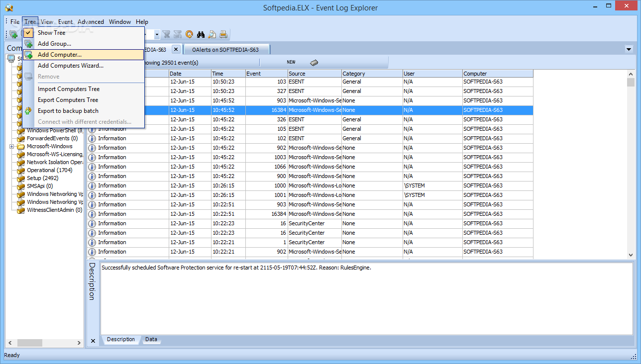Image resolution: width=641 pixels, height=364 pixels.
Task: Switch to the Description tab
Action: click(121, 340)
